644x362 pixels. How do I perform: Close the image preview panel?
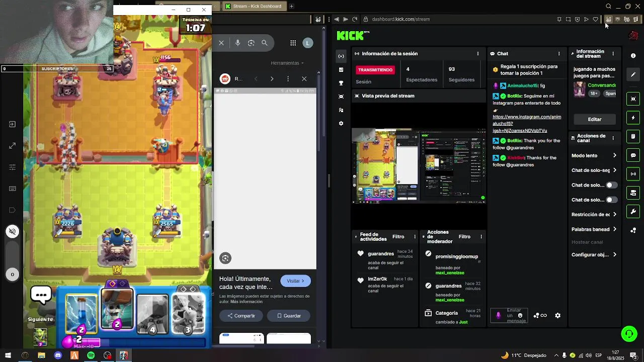click(x=304, y=79)
